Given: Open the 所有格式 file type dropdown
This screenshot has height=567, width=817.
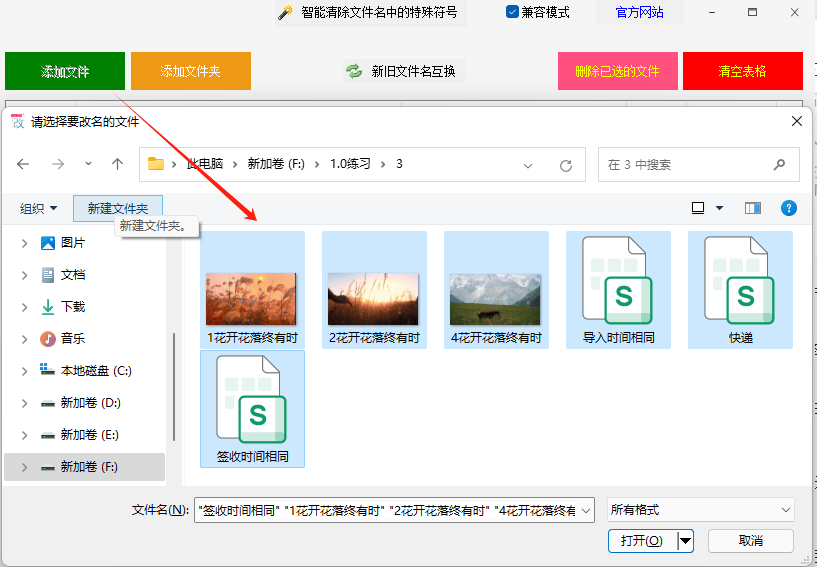Looking at the screenshot, I should tap(699, 510).
